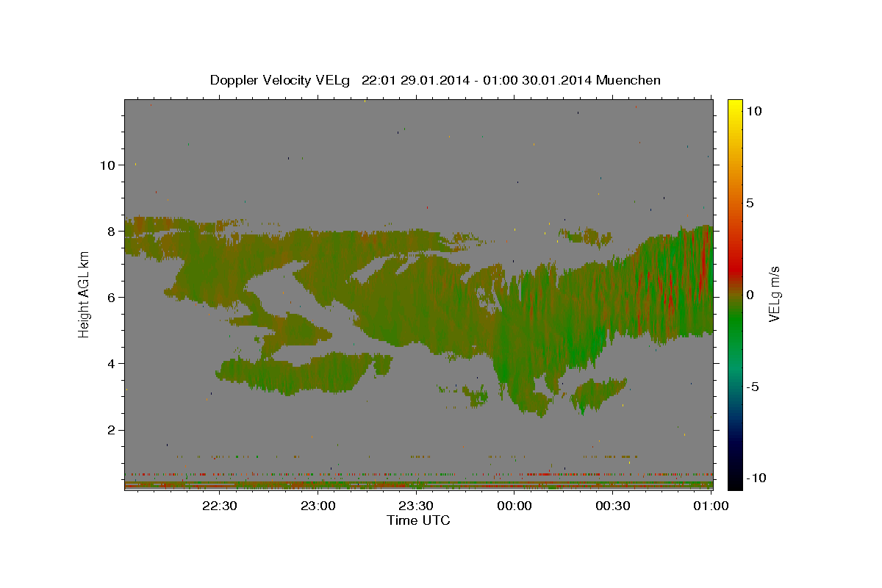Click the 'Time UTC' axis label
The height and width of the screenshot is (588, 882).
click(418, 520)
